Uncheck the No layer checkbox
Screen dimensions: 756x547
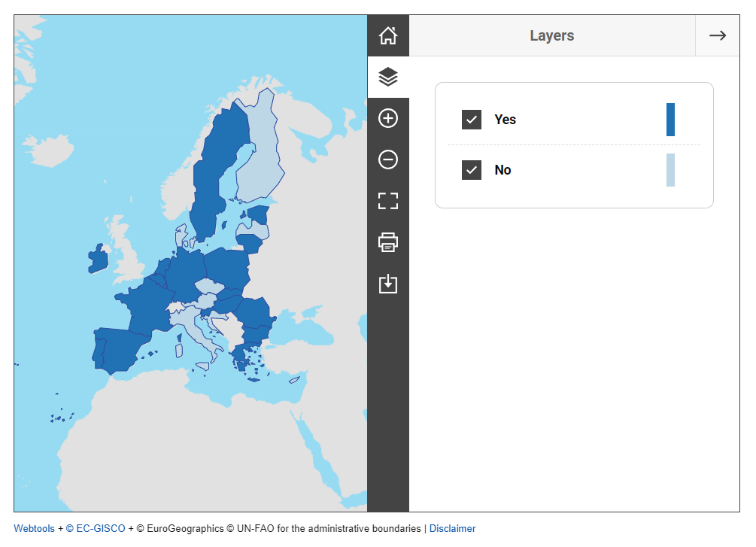coord(472,170)
